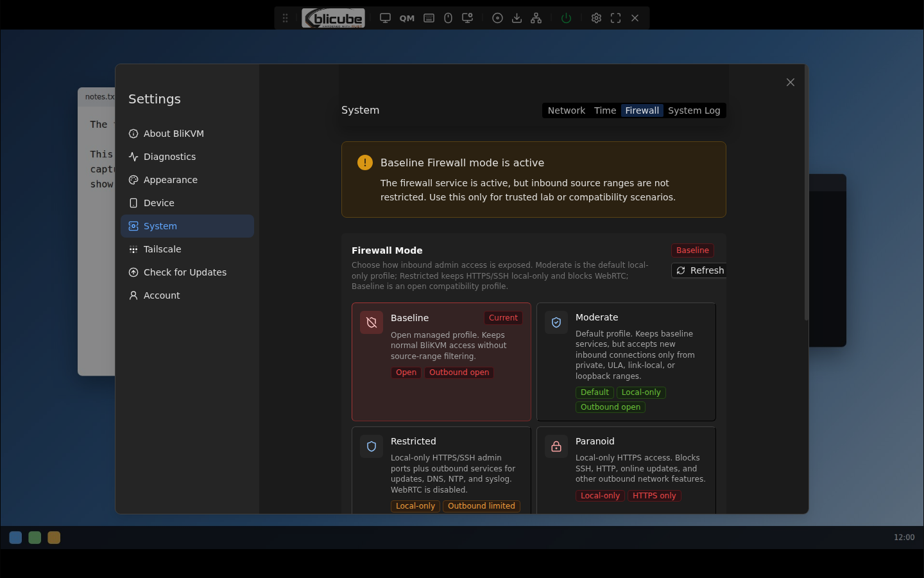The height and width of the screenshot is (578, 924).
Task: Select the Baseline firewall mode card
Action: (441, 362)
